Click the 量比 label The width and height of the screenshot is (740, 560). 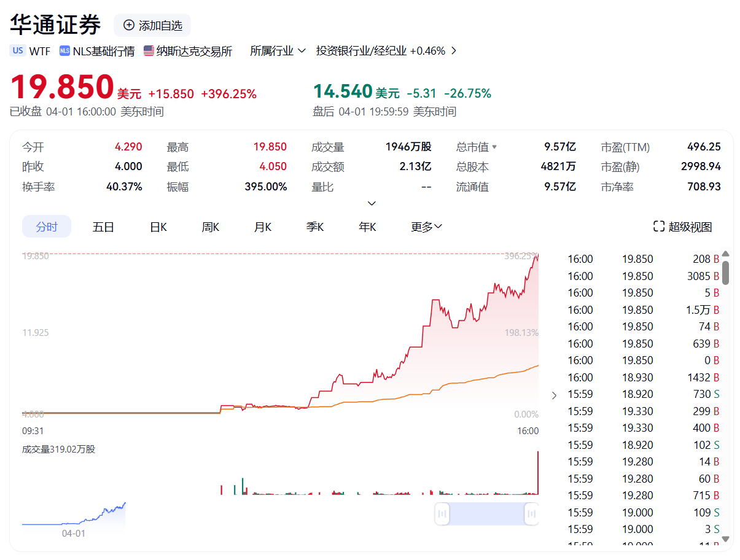click(322, 187)
